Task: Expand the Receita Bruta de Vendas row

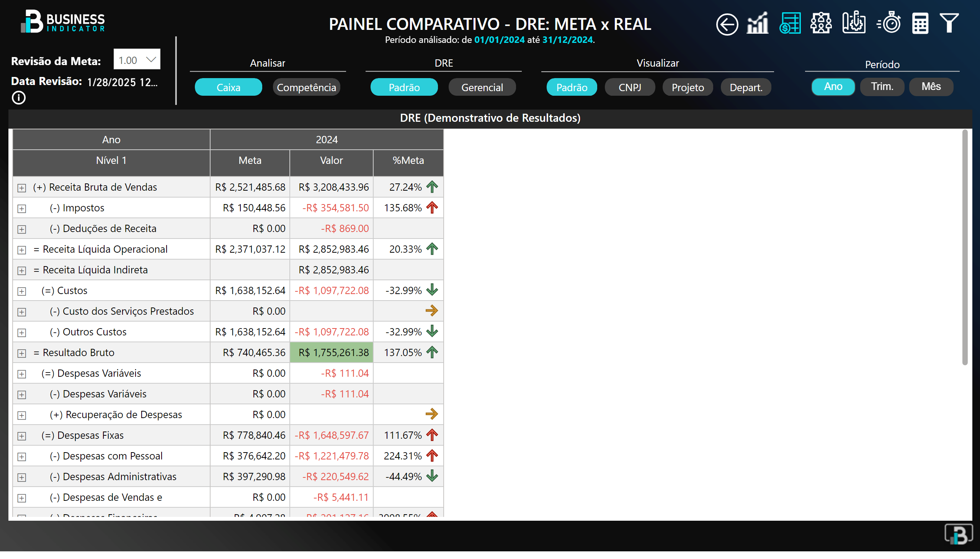Action: (x=22, y=188)
